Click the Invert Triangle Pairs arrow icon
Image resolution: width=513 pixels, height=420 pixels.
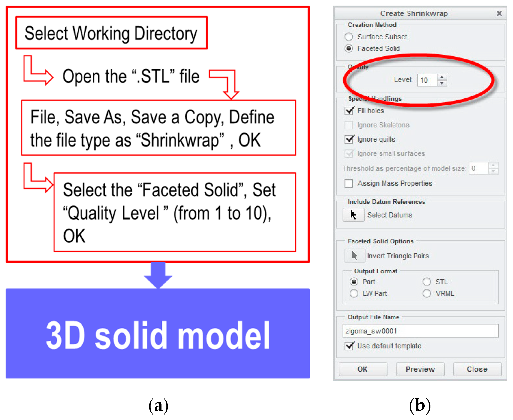(355, 256)
